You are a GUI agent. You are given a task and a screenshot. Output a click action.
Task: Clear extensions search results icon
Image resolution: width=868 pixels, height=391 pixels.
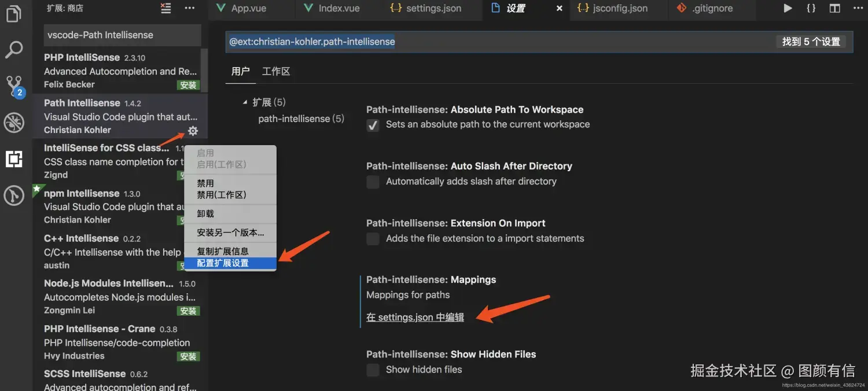tap(166, 8)
